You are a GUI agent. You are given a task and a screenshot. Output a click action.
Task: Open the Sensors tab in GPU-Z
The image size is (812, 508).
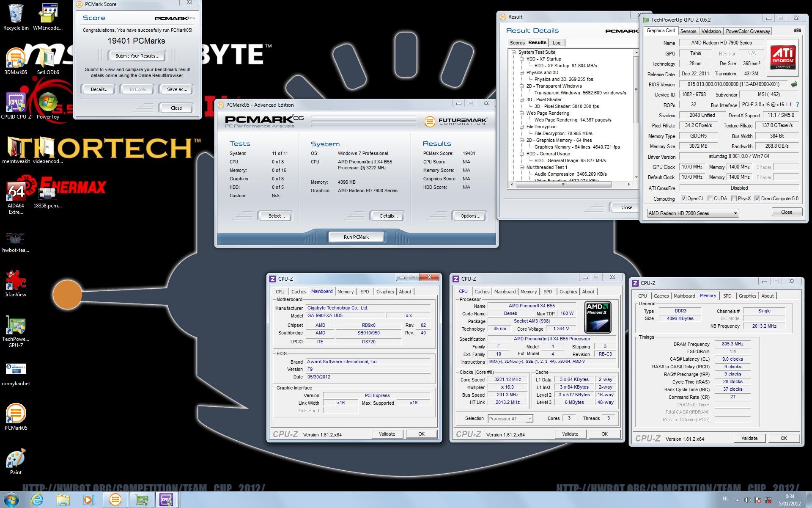click(x=688, y=31)
